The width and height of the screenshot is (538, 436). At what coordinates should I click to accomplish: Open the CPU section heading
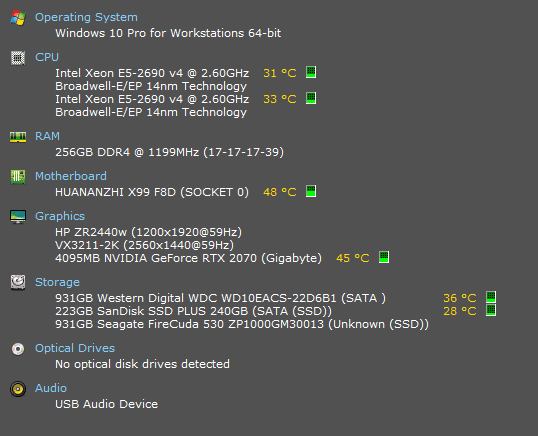47,57
